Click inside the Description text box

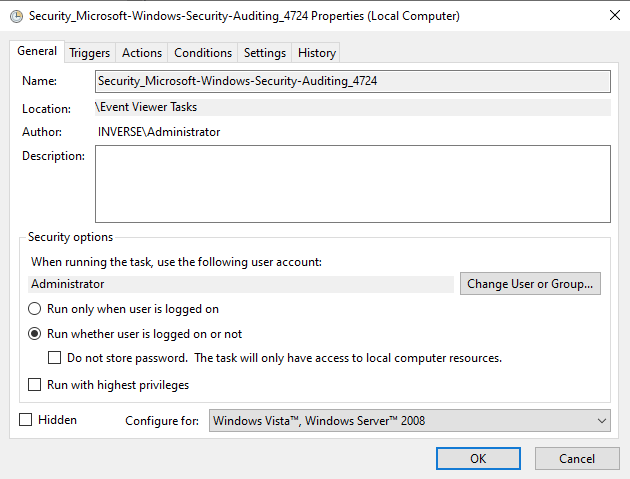[352, 184]
